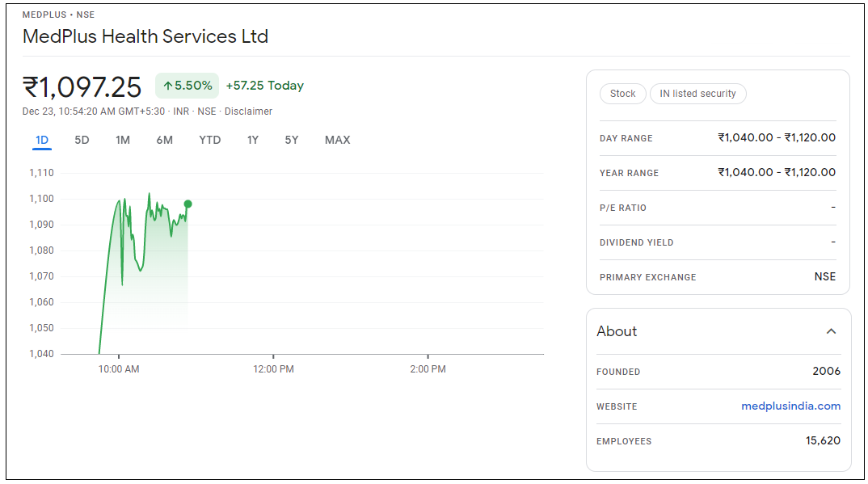Click the green current price dot on chart
The width and height of the screenshot is (868, 484).
click(x=188, y=204)
